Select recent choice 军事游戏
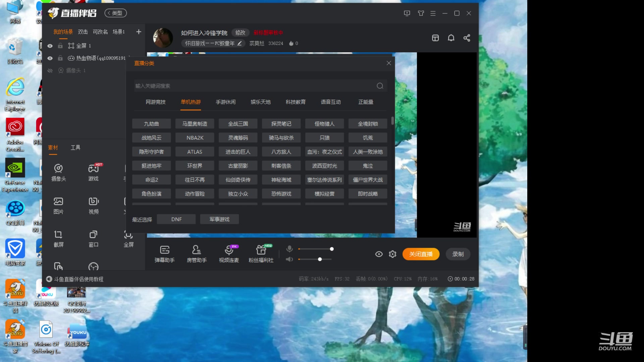 pos(220,219)
